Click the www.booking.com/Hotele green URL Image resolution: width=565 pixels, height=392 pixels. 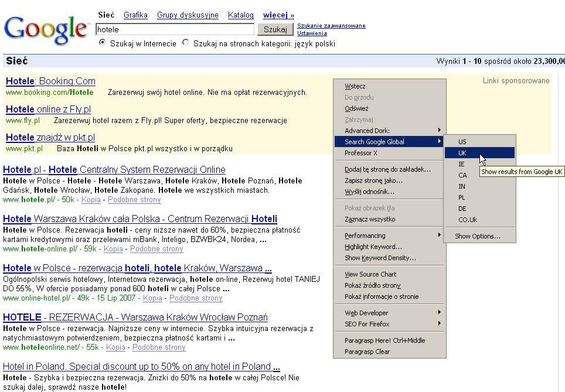click(x=50, y=92)
